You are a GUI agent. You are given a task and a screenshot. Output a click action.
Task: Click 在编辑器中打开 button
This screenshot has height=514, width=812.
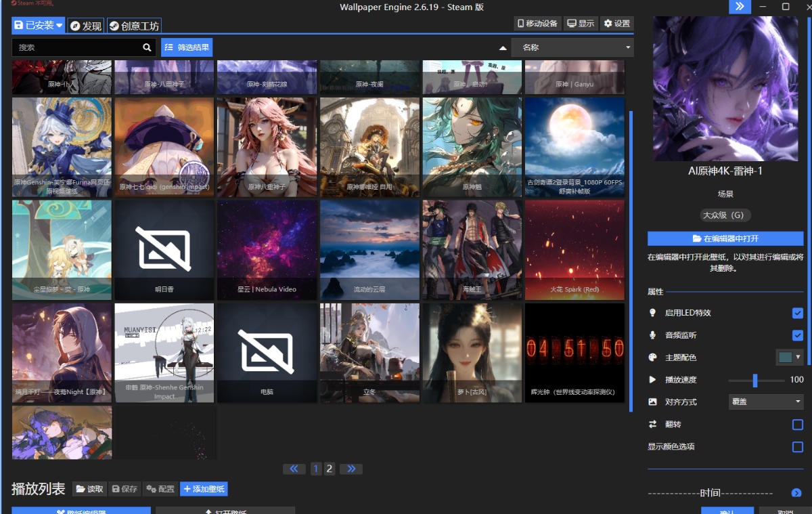(x=725, y=238)
